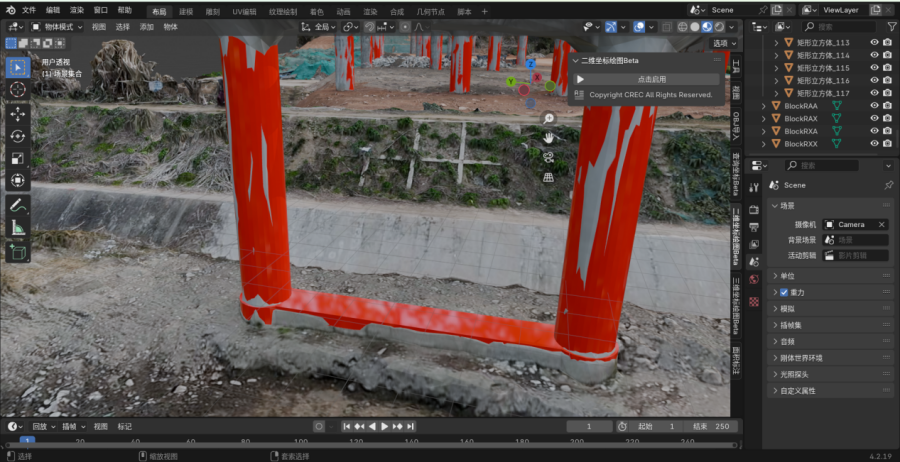Switch to the UV编辑 workspace tab

[x=244, y=11]
